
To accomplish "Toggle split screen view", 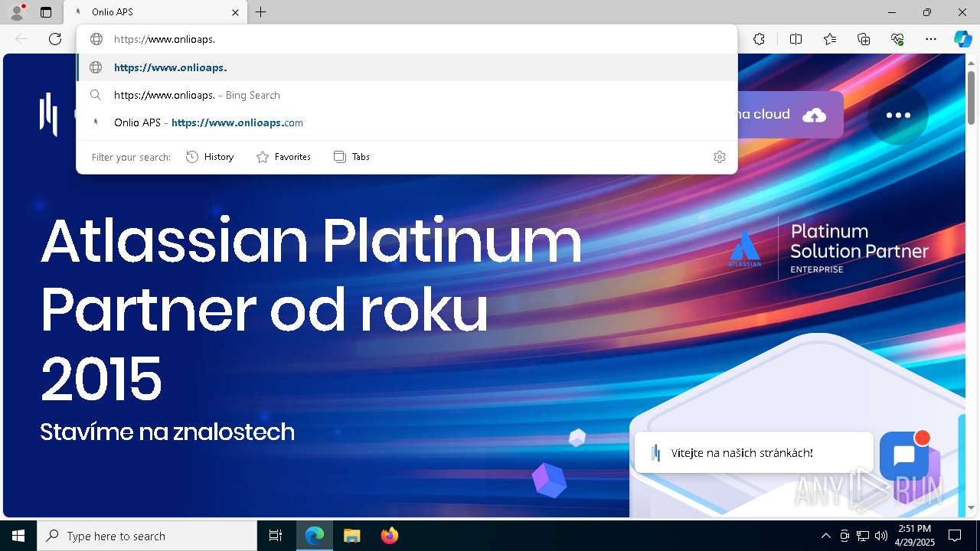I will click(x=795, y=39).
